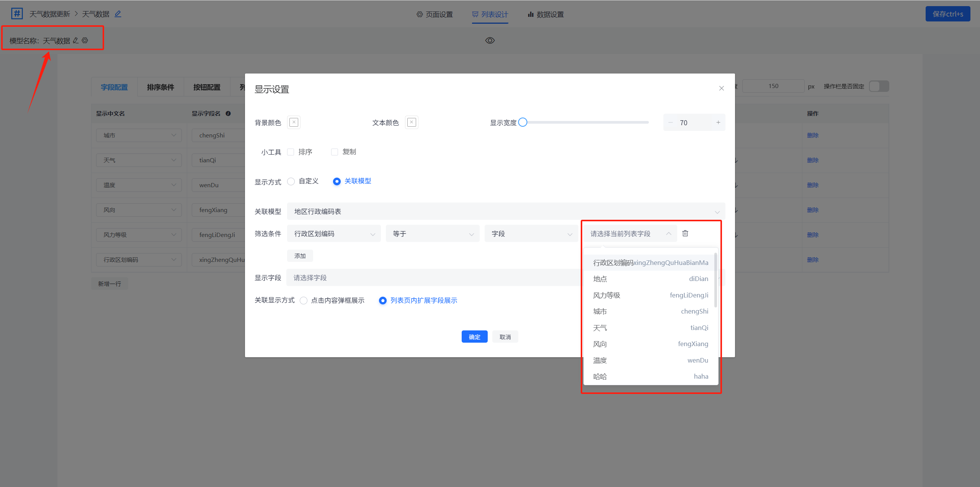Click the hash logo icon top-left
This screenshot has width=980, height=487.
17,14
